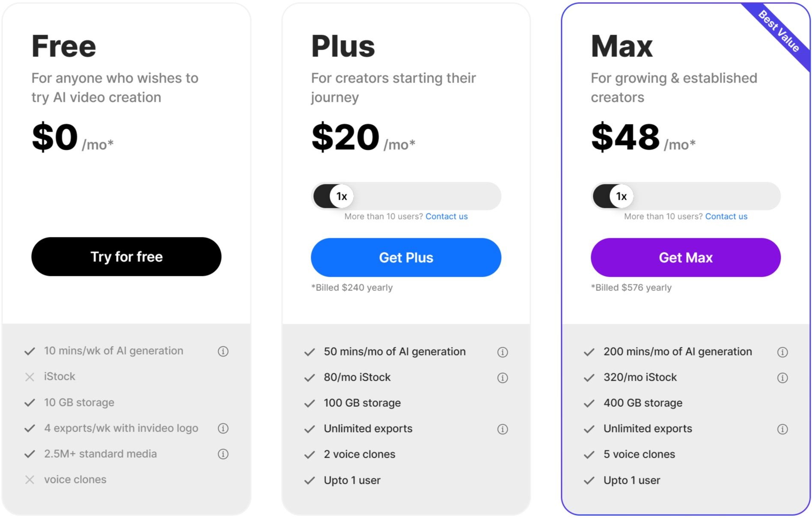The image size is (812, 518).
Task: Open Contact us link under Max slider
Action: (x=726, y=216)
